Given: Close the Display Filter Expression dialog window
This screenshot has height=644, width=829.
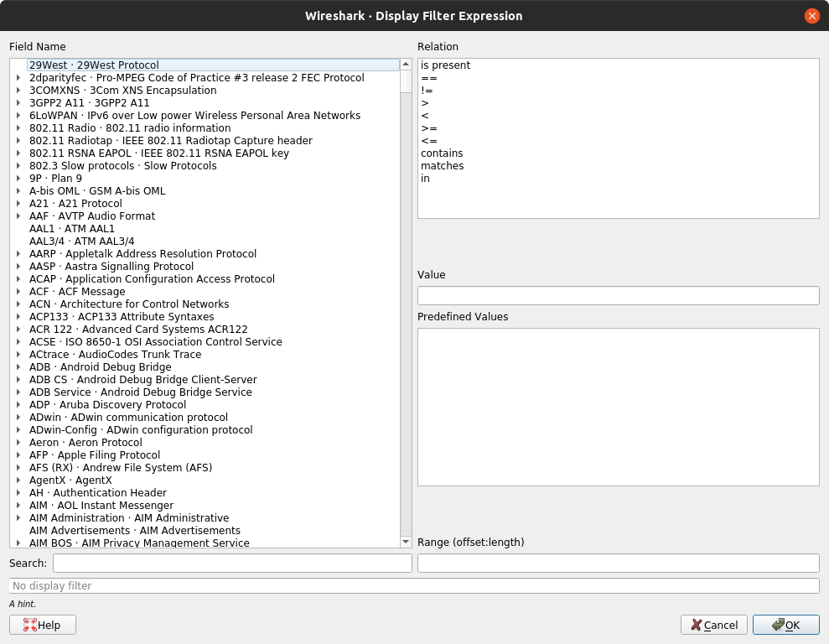Looking at the screenshot, I should point(811,15).
